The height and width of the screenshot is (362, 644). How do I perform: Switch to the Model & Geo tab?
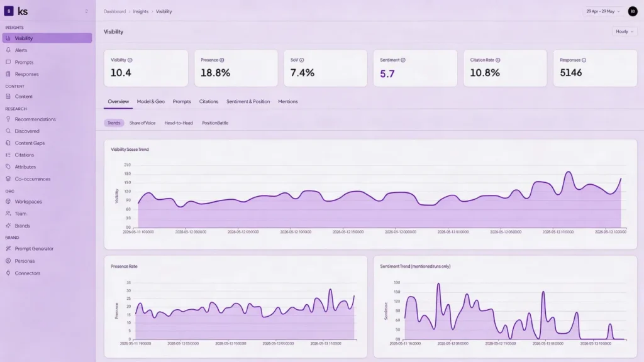151,101
